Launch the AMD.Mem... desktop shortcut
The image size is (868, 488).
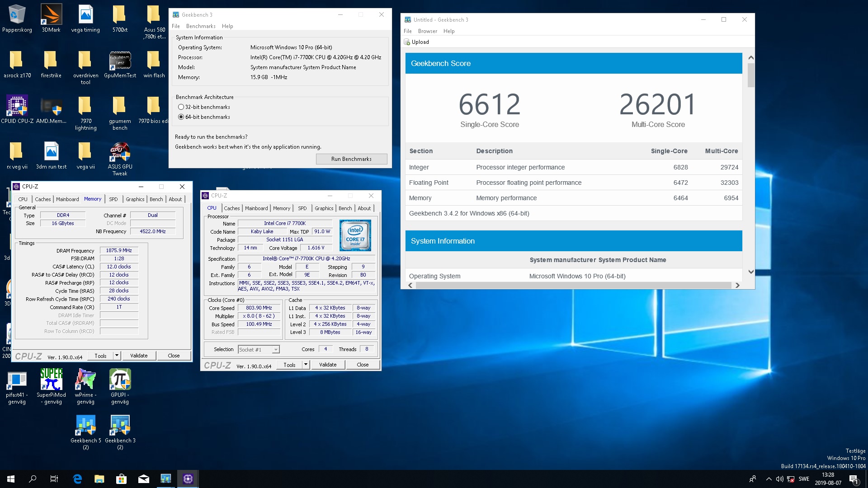51,110
